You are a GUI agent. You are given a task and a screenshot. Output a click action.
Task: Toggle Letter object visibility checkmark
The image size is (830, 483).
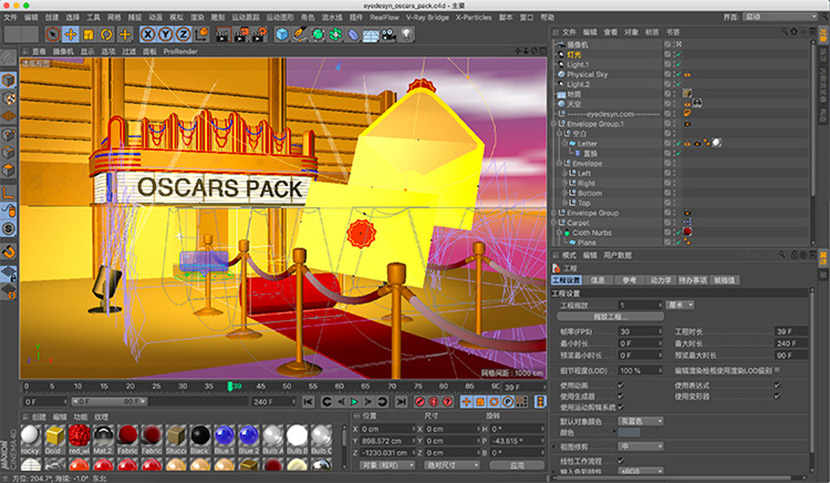pos(679,144)
